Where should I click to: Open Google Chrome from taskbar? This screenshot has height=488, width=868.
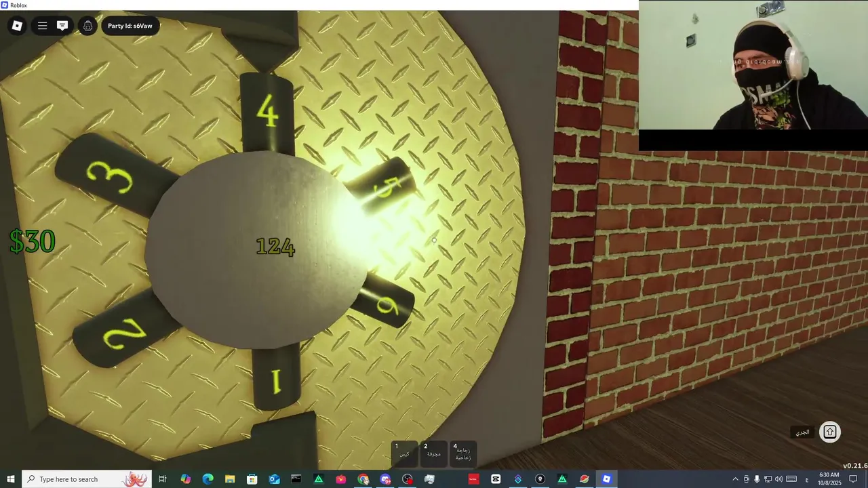point(363,479)
